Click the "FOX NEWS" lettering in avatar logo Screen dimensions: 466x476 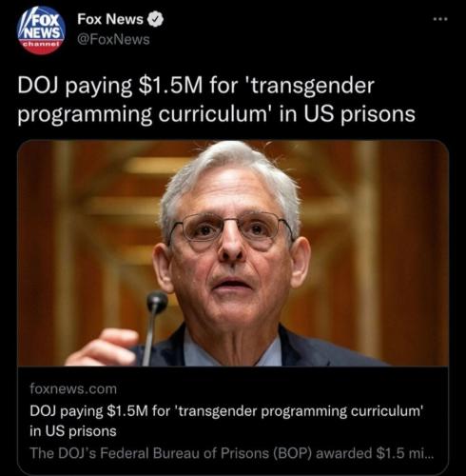[x=42, y=28]
